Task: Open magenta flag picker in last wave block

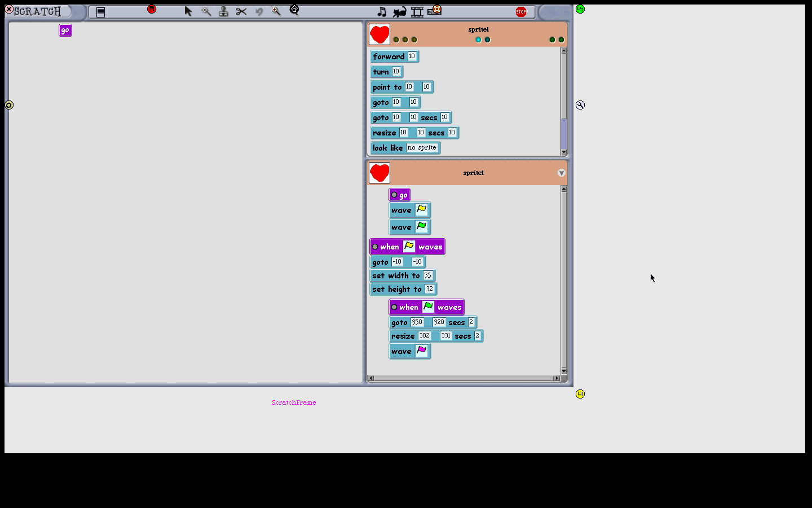Action: pyautogui.click(x=421, y=351)
